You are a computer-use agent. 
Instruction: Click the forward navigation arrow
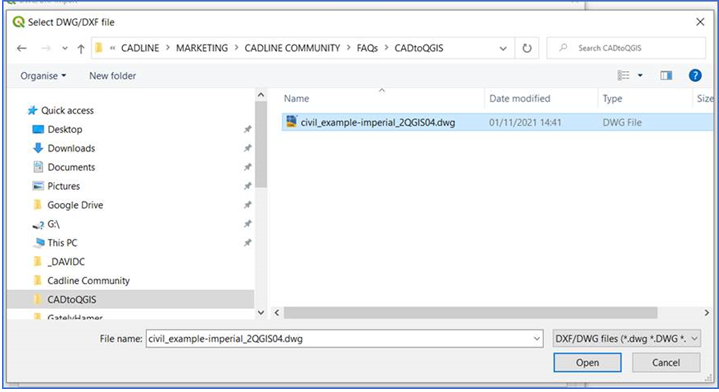click(x=45, y=48)
